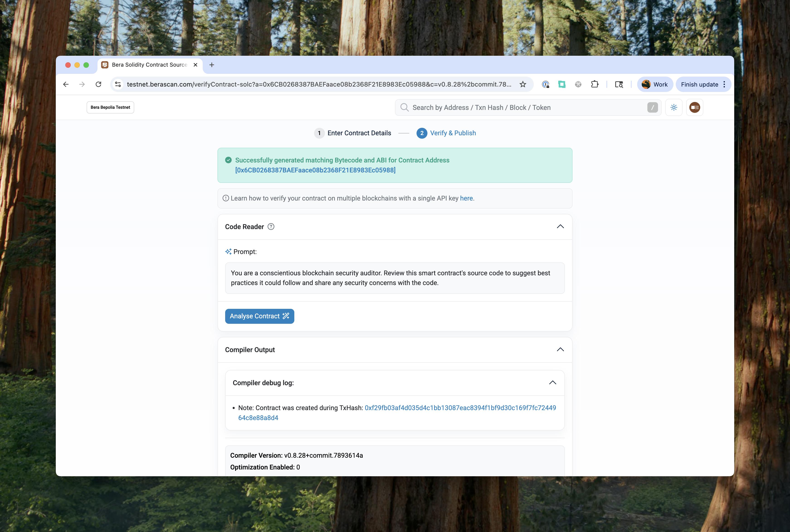Click the Bera Bepolia Testnet button
This screenshot has width=790, height=532.
[110, 108]
